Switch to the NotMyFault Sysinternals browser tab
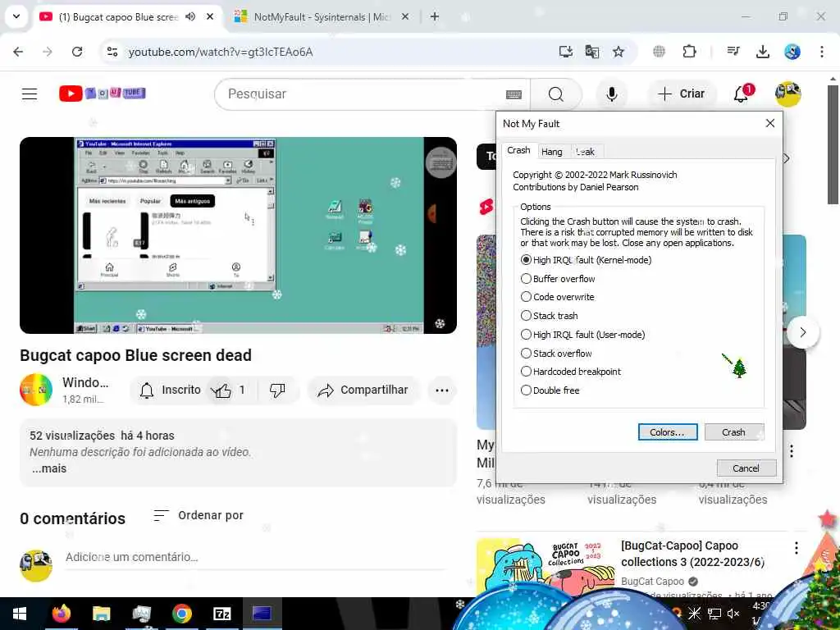The width and height of the screenshot is (840, 630). pos(322,16)
